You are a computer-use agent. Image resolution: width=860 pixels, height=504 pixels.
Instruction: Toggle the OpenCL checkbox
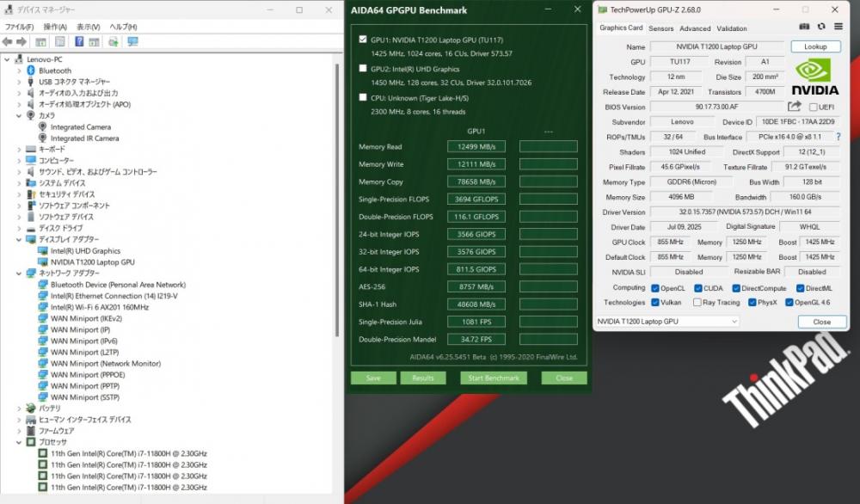coord(654,288)
